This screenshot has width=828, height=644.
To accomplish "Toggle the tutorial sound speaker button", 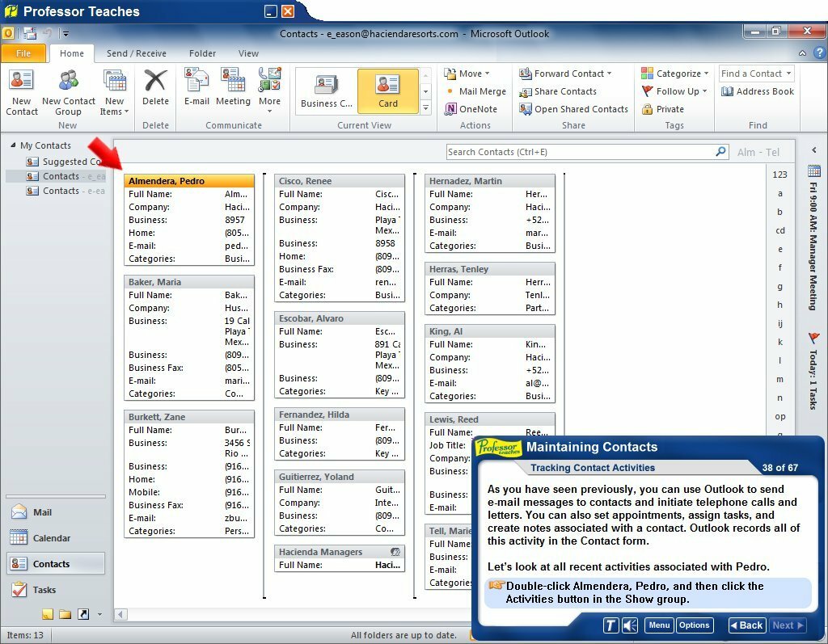I will 629,625.
